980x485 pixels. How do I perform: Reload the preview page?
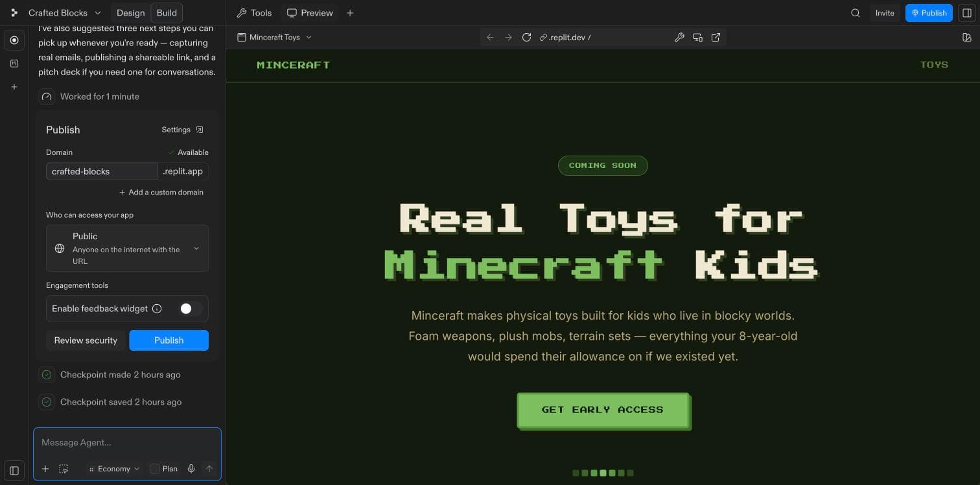pyautogui.click(x=526, y=38)
